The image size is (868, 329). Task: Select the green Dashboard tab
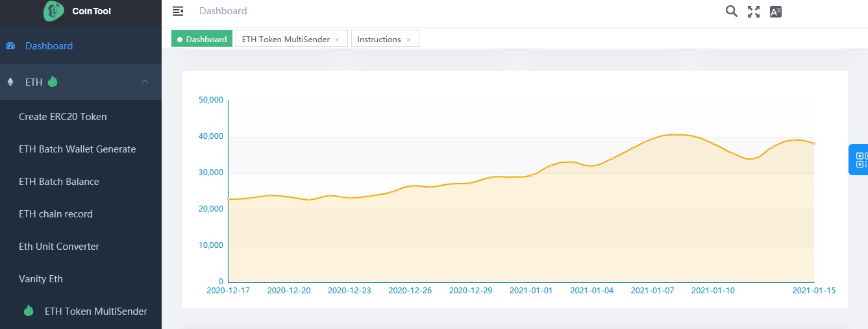(202, 39)
